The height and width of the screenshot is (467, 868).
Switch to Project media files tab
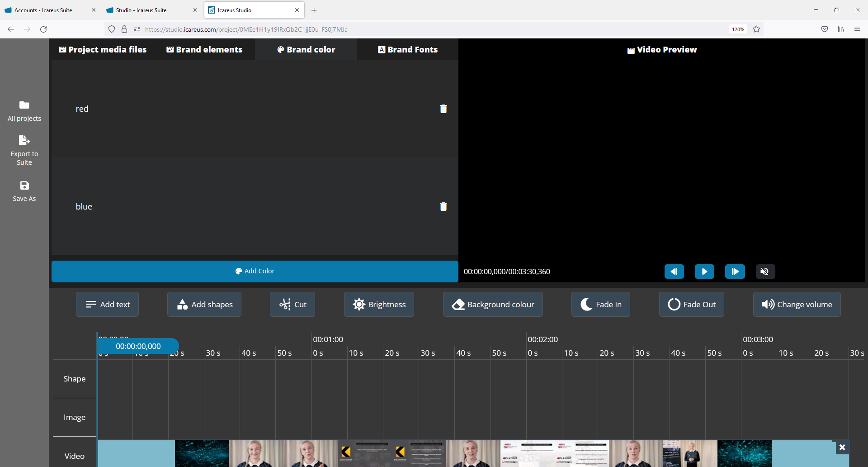tap(103, 50)
